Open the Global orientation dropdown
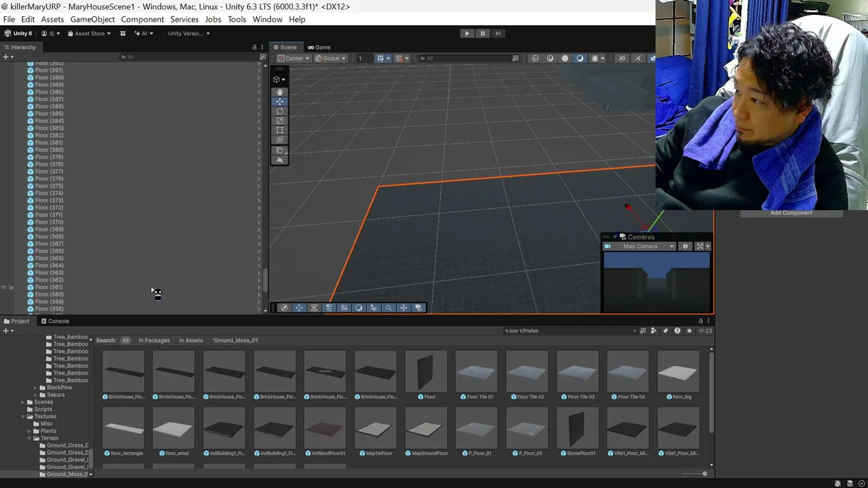The height and width of the screenshot is (488, 868). (x=330, y=58)
